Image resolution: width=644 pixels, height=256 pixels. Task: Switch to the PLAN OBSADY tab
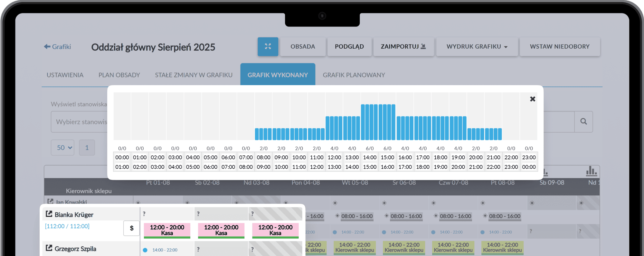(119, 75)
